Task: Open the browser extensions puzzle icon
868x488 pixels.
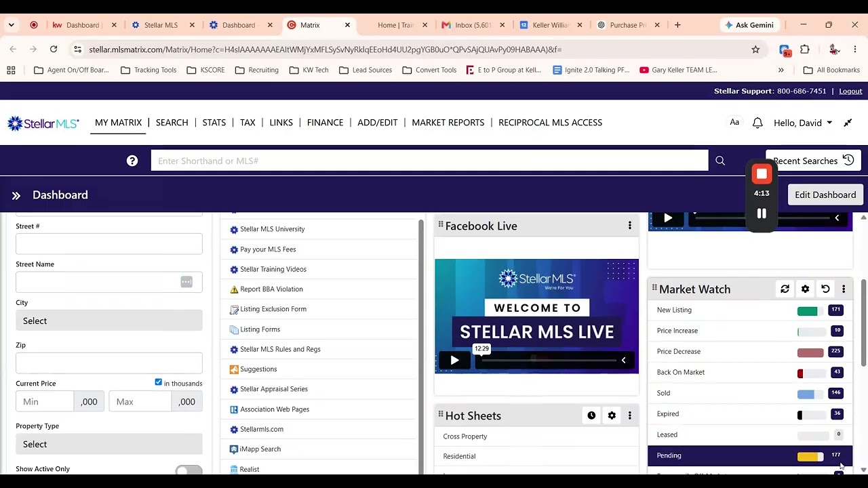Action: click(805, 49)
